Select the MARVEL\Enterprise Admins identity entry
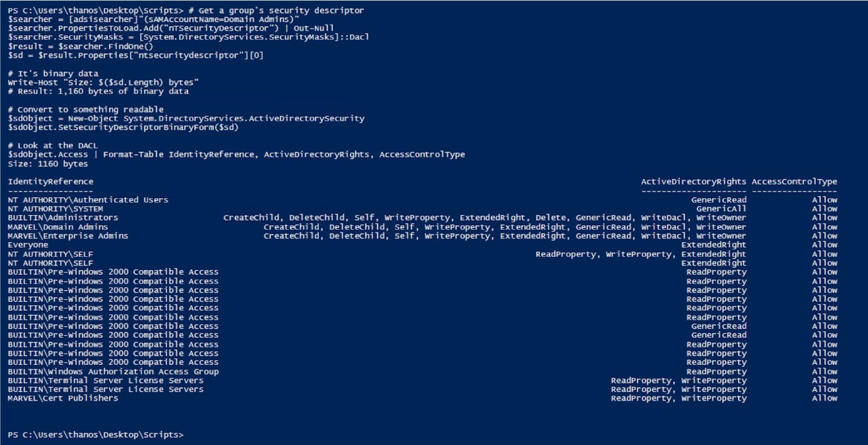The height and width of the screenshot is (445, 868). point(68,236)
